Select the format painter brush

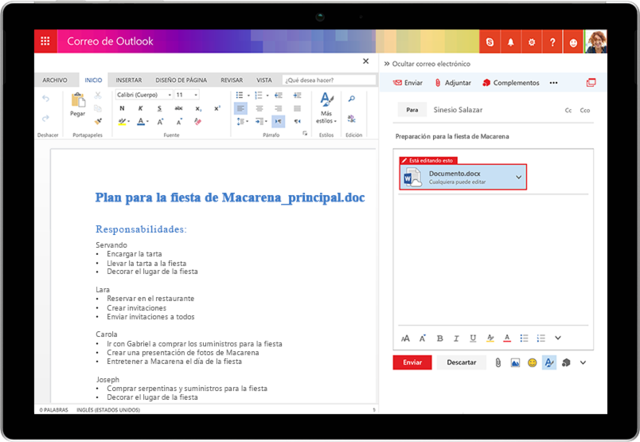98,121
